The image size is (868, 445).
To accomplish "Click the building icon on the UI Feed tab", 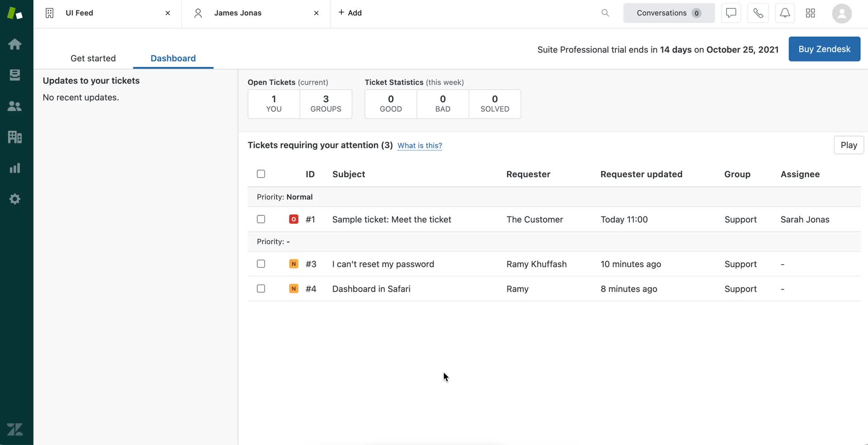I will (50, 13).
